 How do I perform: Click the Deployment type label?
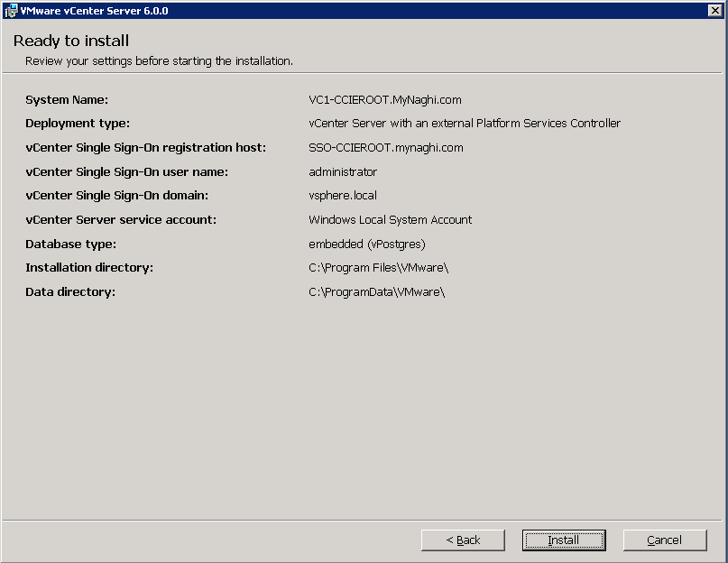78,123
